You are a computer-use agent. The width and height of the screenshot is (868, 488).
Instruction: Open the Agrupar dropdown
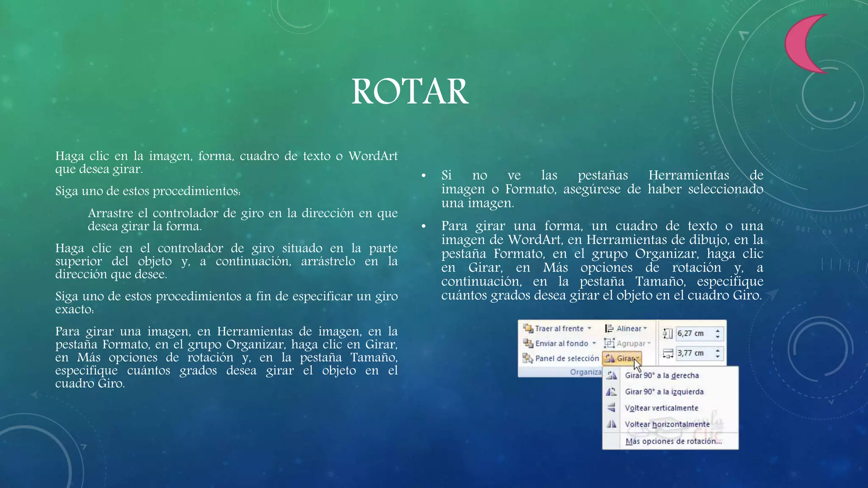pos(628,343)
